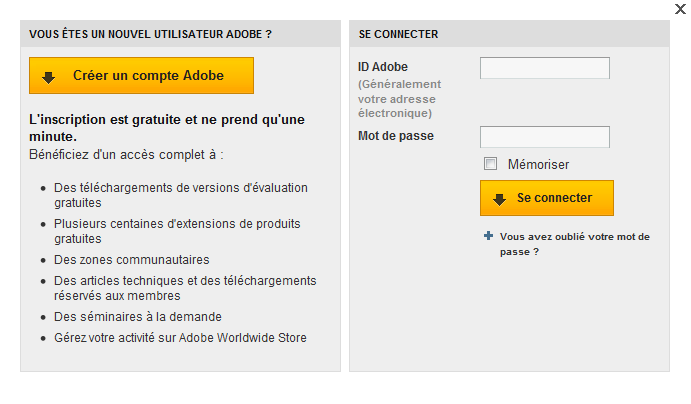
Task: Select the SE CONNECTER panel header
Action: [x=398, y=34]
